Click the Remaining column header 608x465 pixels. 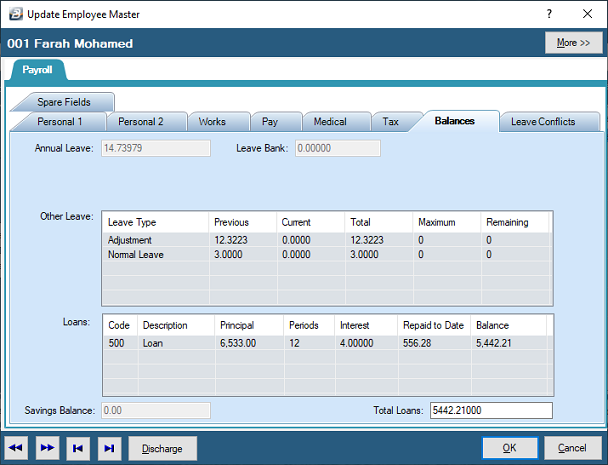click(515, 222)
